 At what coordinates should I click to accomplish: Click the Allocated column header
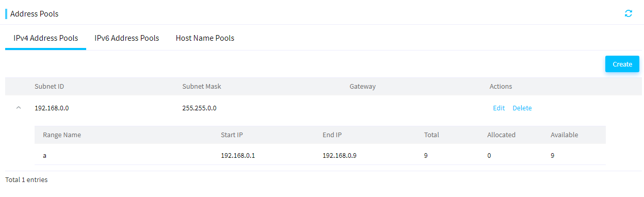pyautogui.click(x=501, y=135)
